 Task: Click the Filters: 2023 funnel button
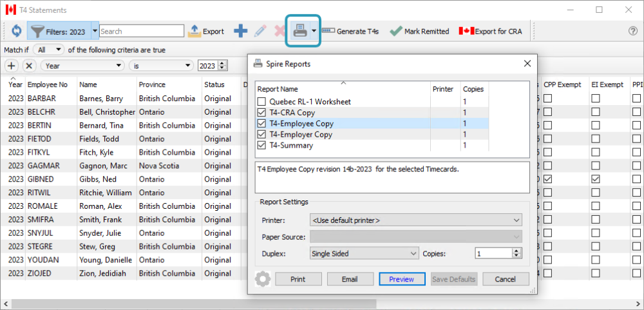click(x=59, y=31)
